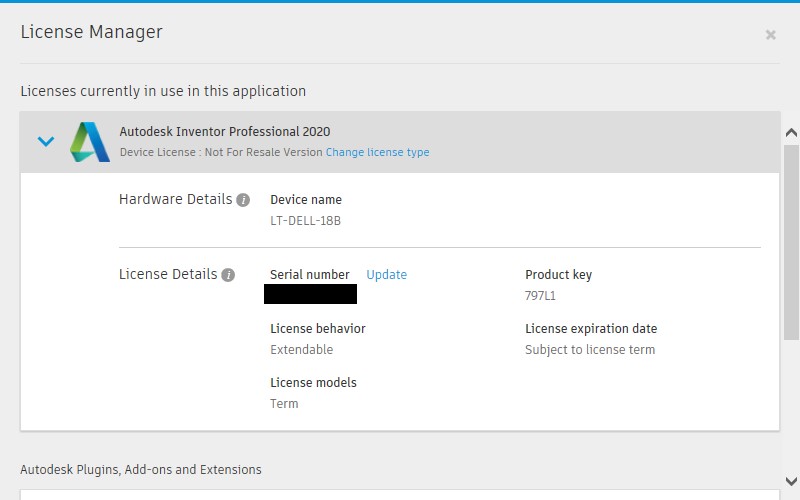Click the vertical scrollbar thumb
The height and width of the screenshot is (500, 800).
click(x=791, y=242)
